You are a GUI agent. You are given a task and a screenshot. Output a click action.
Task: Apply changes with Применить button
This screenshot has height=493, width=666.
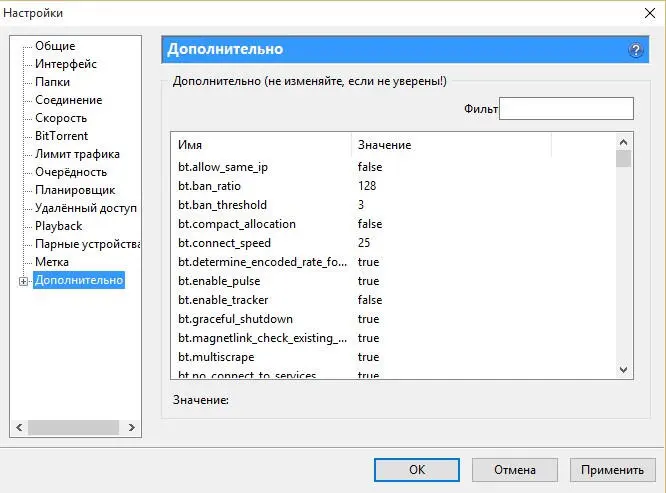612,470
